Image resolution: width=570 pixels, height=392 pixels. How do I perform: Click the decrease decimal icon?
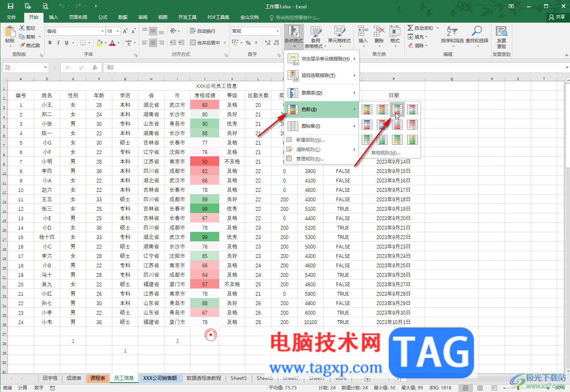point(276,43)
